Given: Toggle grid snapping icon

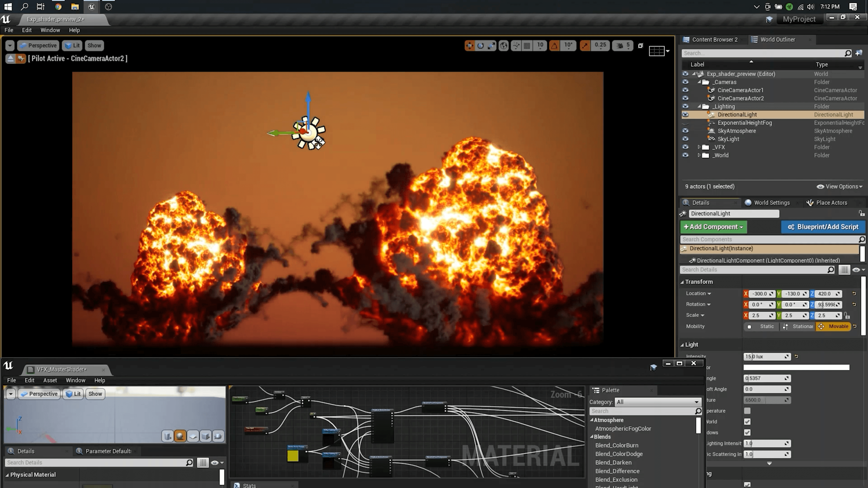Looking at the screenshot, I should [x=527, y=45].
